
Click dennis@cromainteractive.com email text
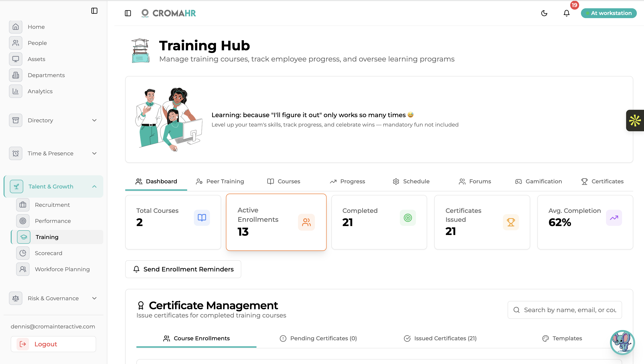pos(53,326)
